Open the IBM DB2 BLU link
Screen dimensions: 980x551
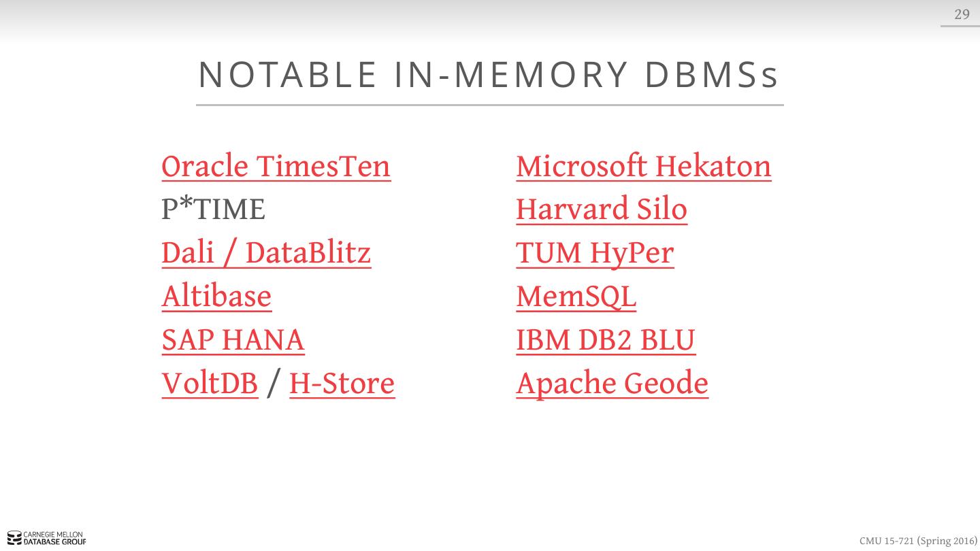coord(605,340)
